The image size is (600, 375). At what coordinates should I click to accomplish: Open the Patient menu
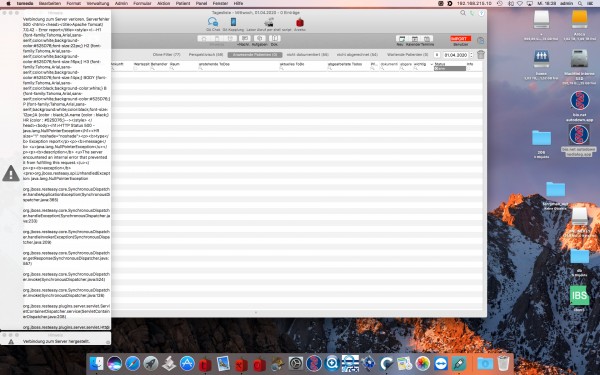tap(183, 3)
